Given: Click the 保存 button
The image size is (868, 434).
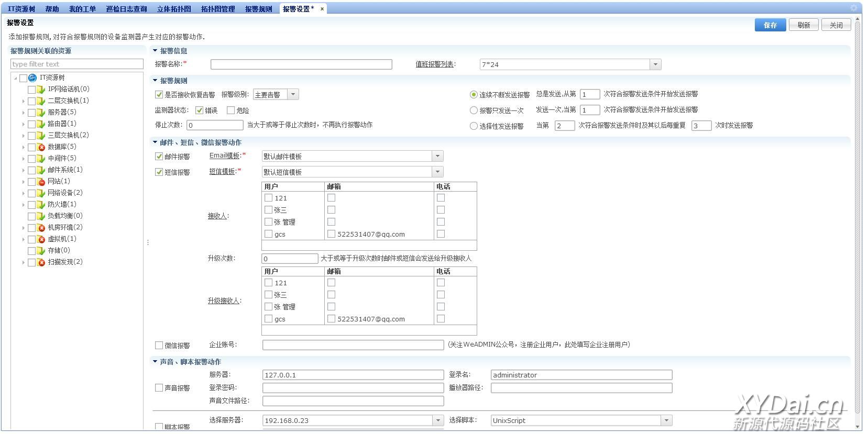Looking at the screenshot, I should (x=770, y=25).
